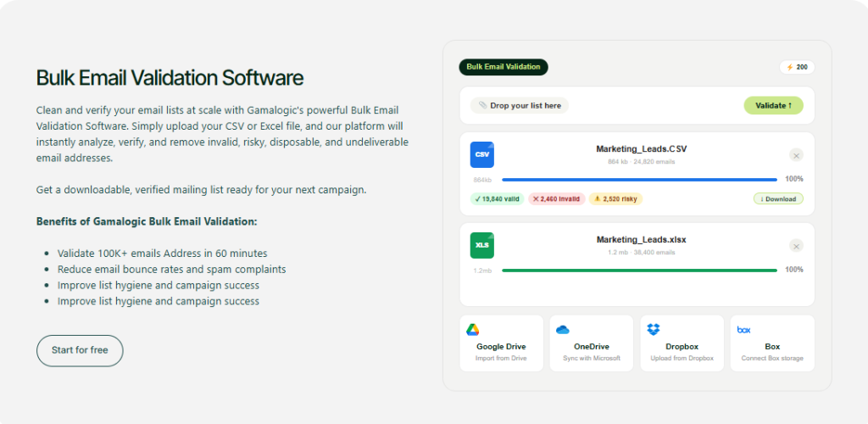Screen dimensions: 868x424
Task: Click 'Get a downloadable, verified mailing list' sentence
Action: tap(202, 190)
